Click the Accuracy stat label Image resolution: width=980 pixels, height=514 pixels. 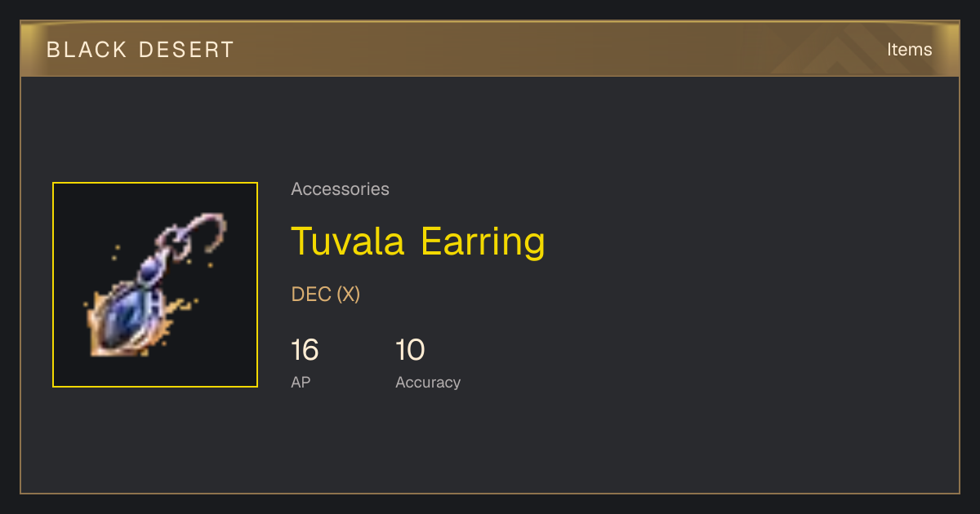point(428,382)
